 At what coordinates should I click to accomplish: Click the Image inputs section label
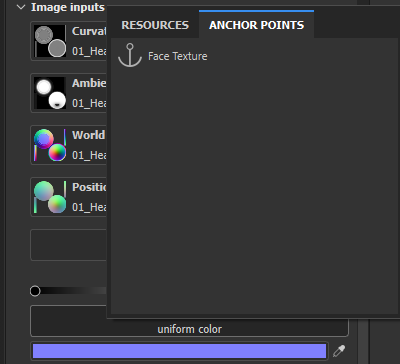click(68, 7)
